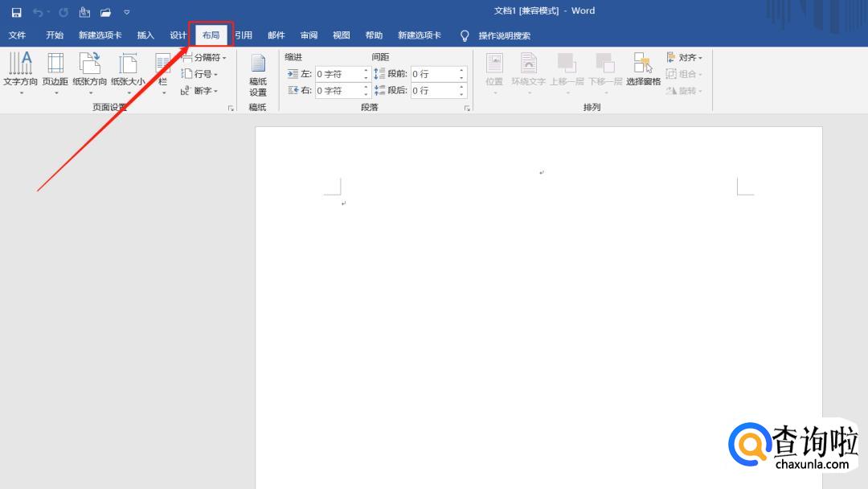Screen dimensions: 868x489
Task: Open 稿纸设置 manuscript paper settings
Action: tap(258, 75)
